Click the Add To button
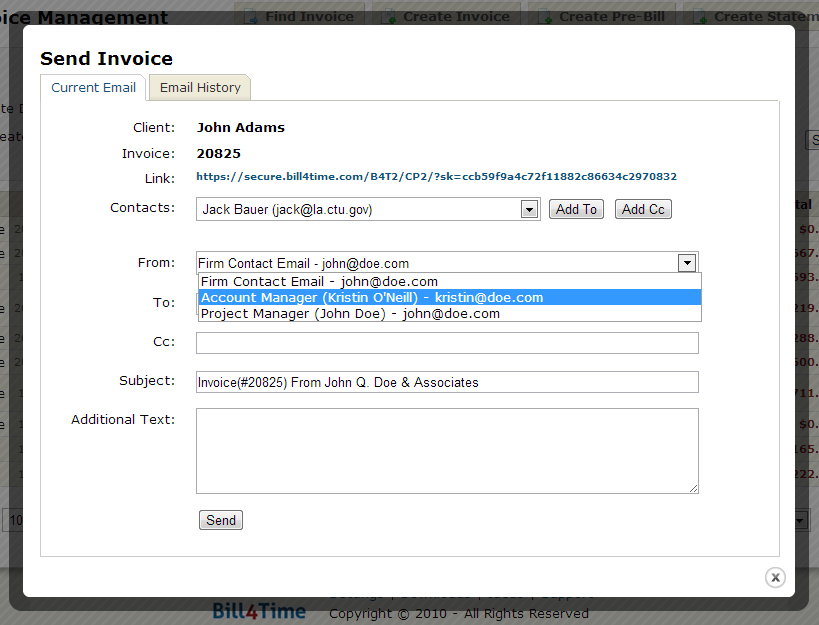 click(576, 209)
